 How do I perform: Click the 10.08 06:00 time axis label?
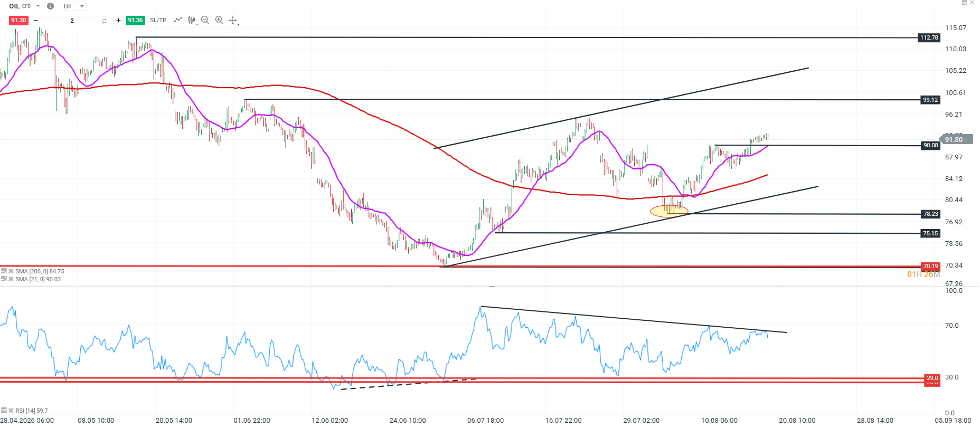coord(719,420)
